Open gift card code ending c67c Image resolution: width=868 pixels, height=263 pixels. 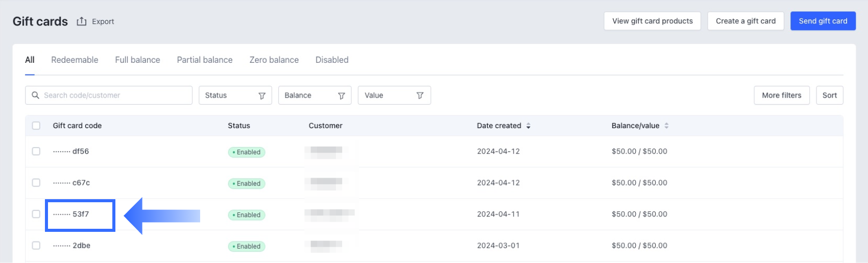click(x=81, y=183)
